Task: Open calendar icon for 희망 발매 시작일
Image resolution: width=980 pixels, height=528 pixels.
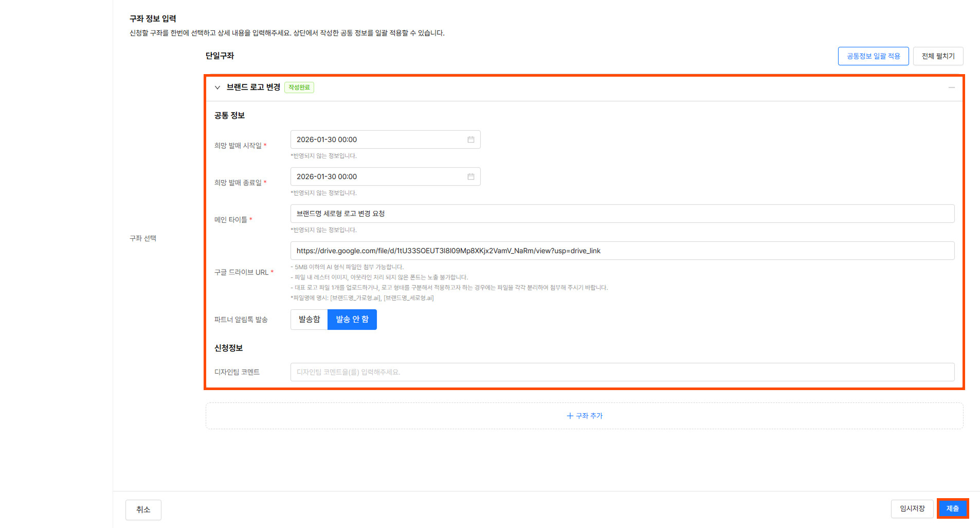Action: click(x=470, y=139)
